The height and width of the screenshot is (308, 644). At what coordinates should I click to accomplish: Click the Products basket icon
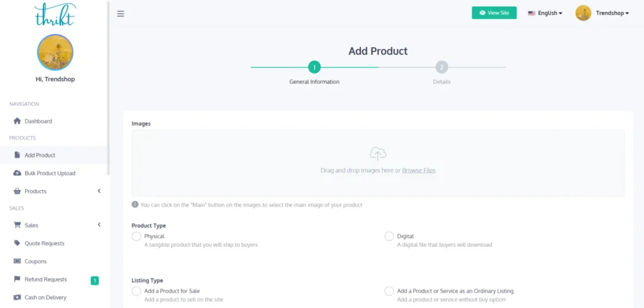17,191
